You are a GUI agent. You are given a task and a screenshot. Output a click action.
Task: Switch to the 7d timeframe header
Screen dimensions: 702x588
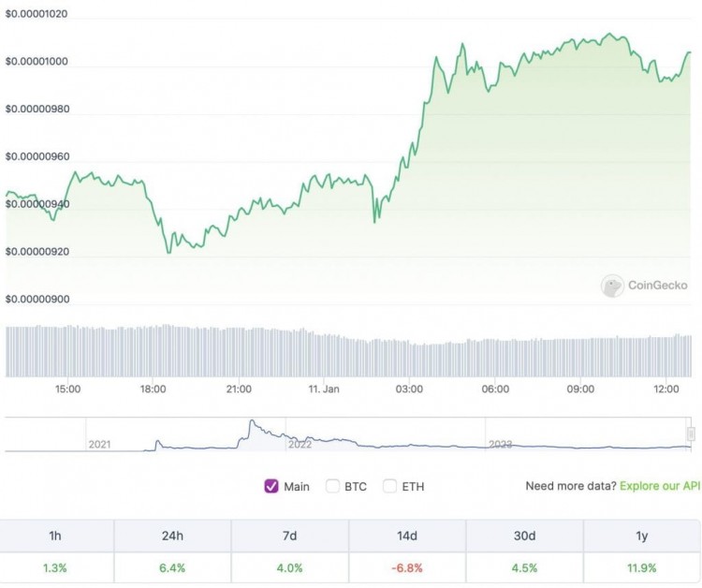290,537
